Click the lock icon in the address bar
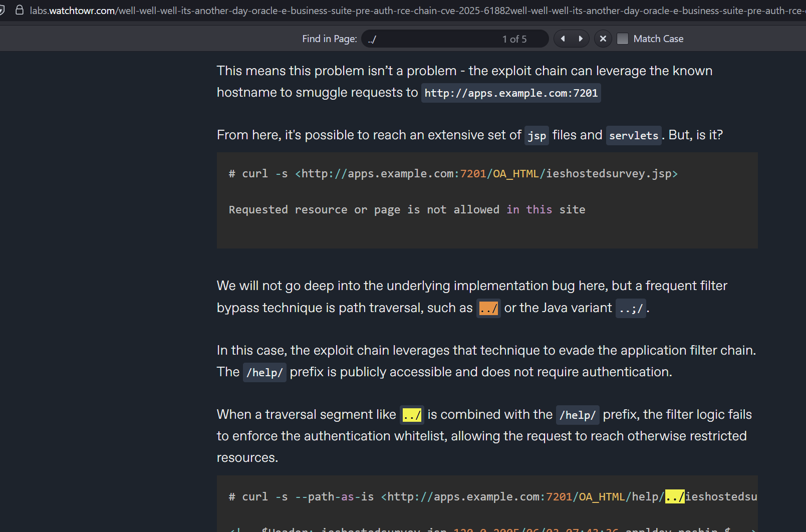 [20, 10]
